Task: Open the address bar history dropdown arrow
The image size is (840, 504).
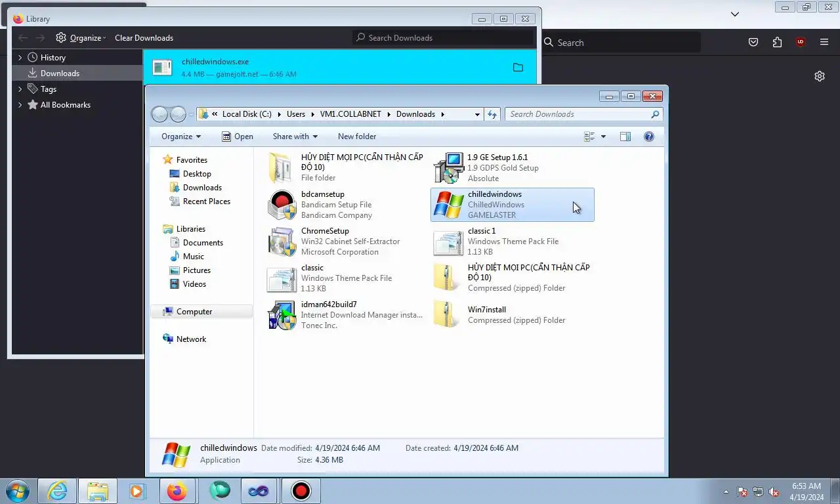Action: click(x=477, y=114)
